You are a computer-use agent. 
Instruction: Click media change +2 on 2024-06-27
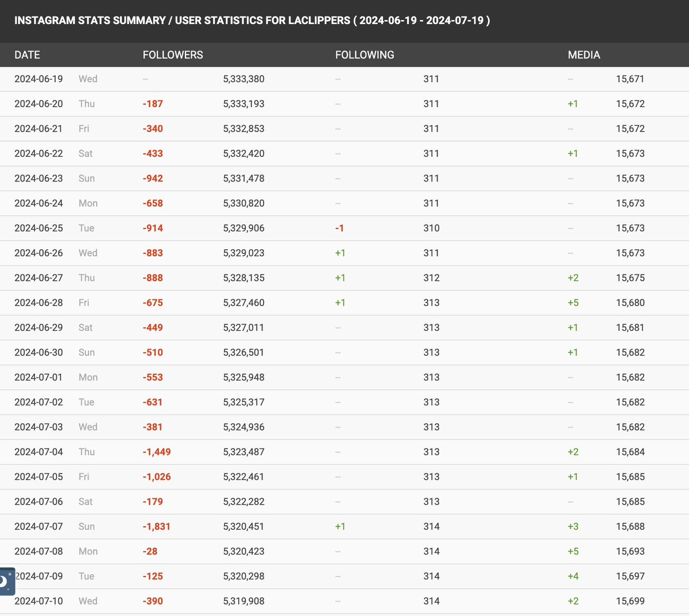[573, 278]
